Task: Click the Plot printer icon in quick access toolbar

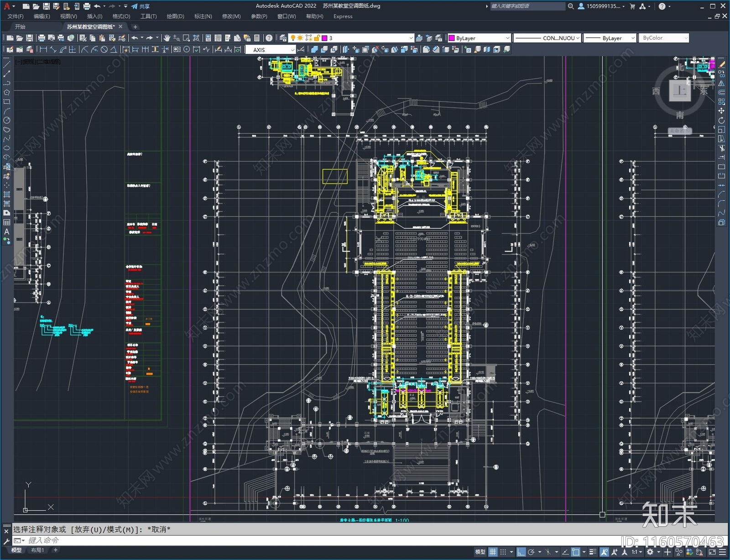Action: pyautogui.click(x=87, y=6)
